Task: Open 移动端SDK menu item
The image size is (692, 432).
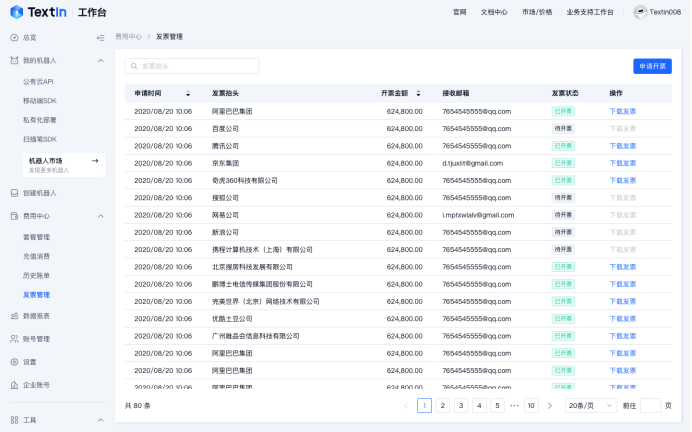Action: click(40, 101)
